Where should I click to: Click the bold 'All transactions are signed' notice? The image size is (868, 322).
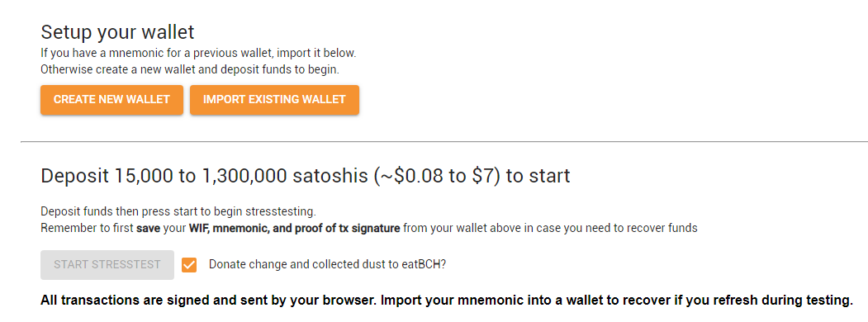click(x=446, y=301)
